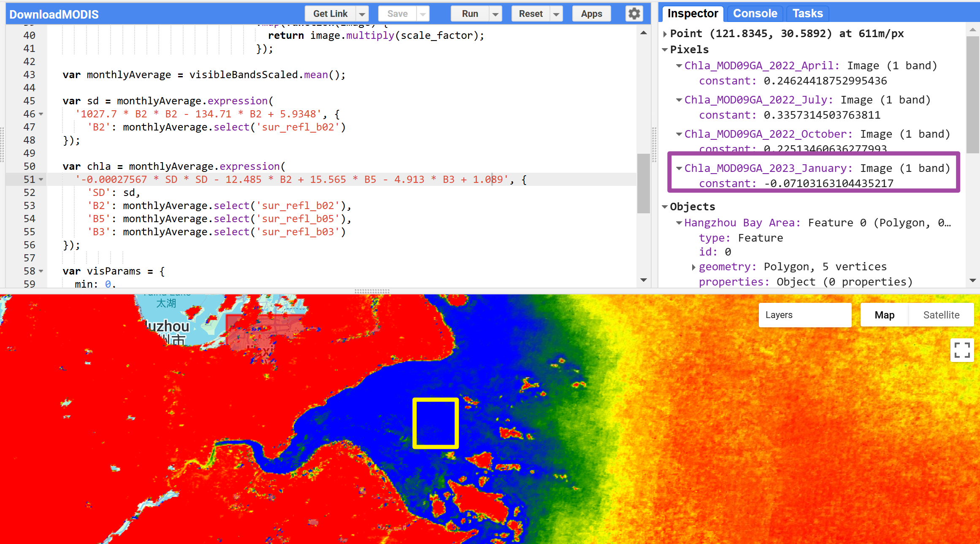The width and height of the screenshot is (980, 544).
Task: Switch to the Tasks tab
Action: [807, 14]
